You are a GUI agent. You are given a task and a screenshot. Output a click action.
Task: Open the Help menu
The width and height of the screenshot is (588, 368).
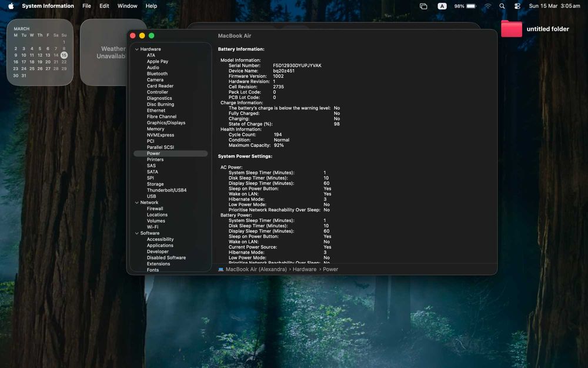151,6
